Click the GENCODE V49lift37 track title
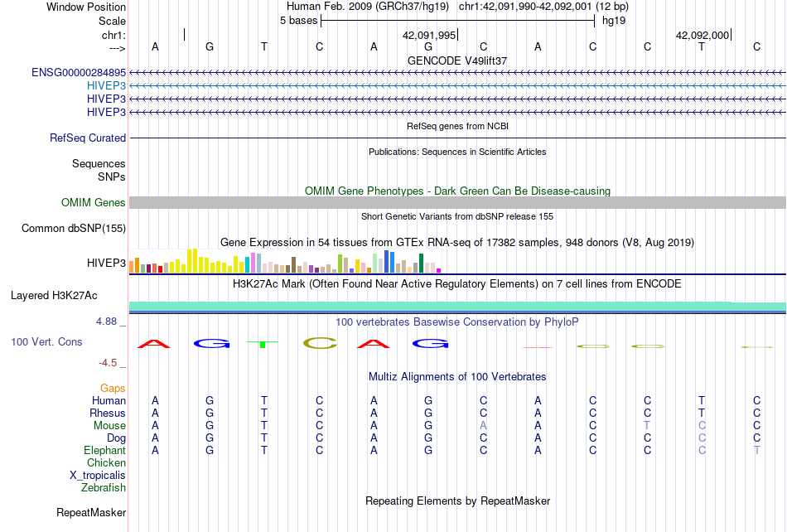This screenshot has height=532, width=787. click(x=457, y=60)
